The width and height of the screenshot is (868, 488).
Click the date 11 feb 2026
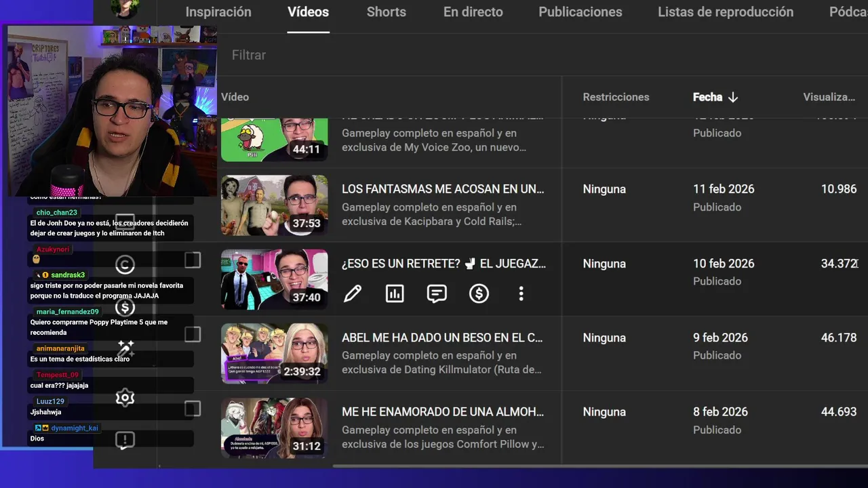coord(724,189)
